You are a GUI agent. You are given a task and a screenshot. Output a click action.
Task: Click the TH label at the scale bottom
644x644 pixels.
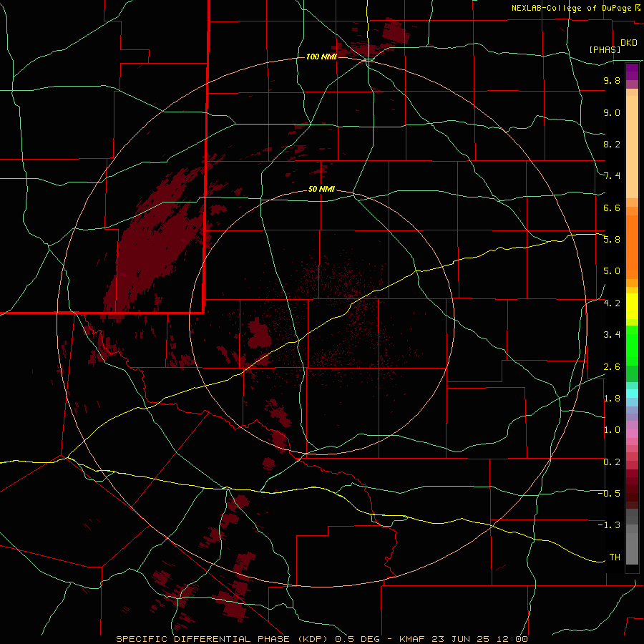point(615,557)
